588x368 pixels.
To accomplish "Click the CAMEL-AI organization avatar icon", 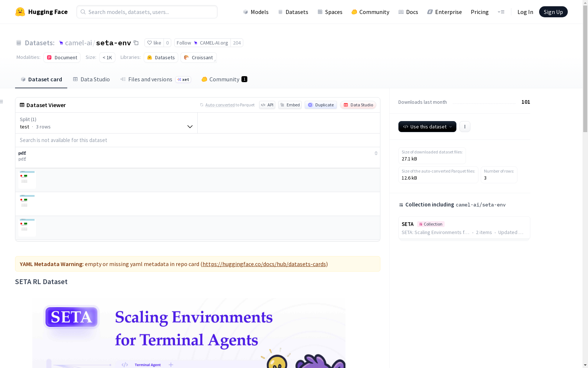I will [x=61, y=43].
